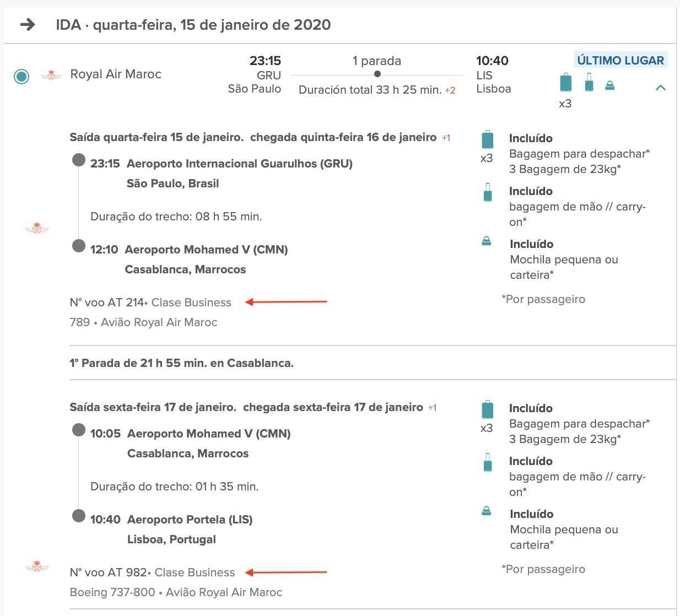The image size is (680, 616).
Task: Click the first segment carry-on icon
Action: [488, 192]
